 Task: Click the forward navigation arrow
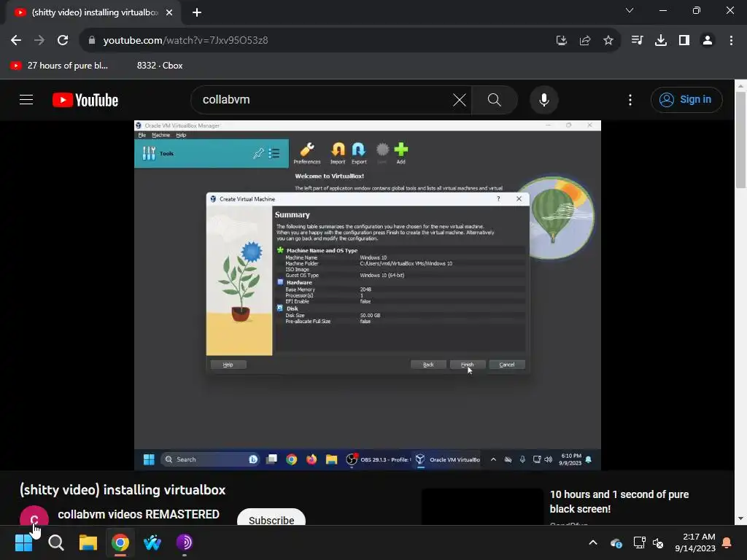click(39, 41)
